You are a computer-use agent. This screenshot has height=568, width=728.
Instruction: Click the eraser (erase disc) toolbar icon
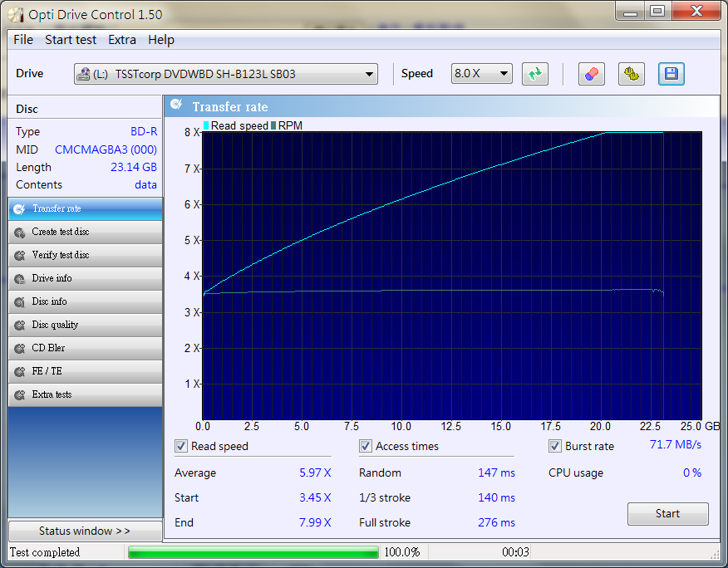coord(592,74)
